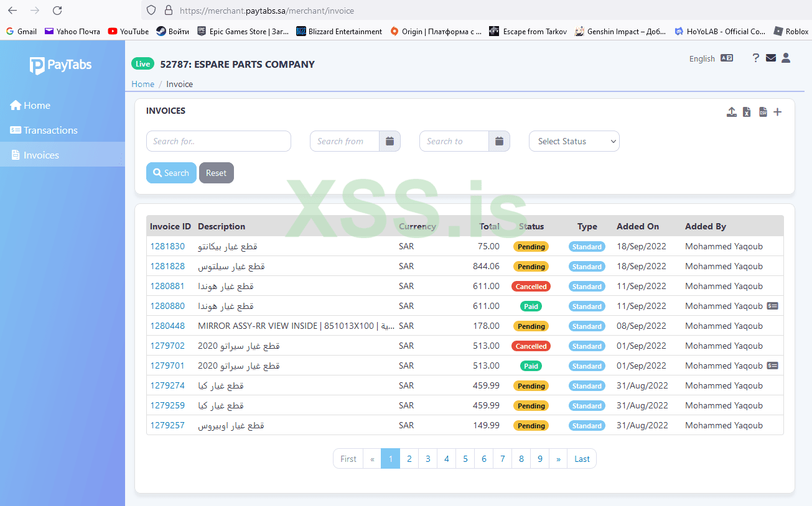Open invoice 1280881 link
This screenshot has height=506, width=812.
pos(167,286)
